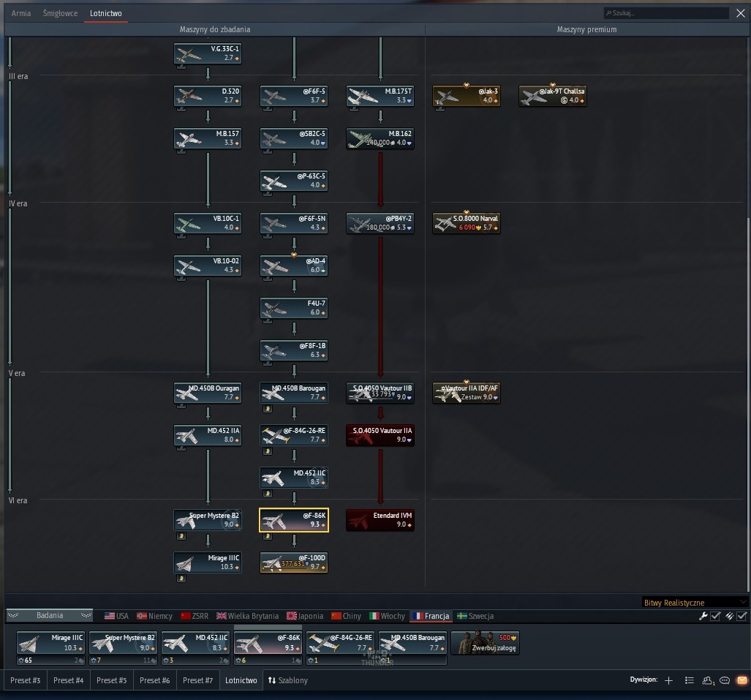Open the orange mail inbox icon

coord(742,680)
